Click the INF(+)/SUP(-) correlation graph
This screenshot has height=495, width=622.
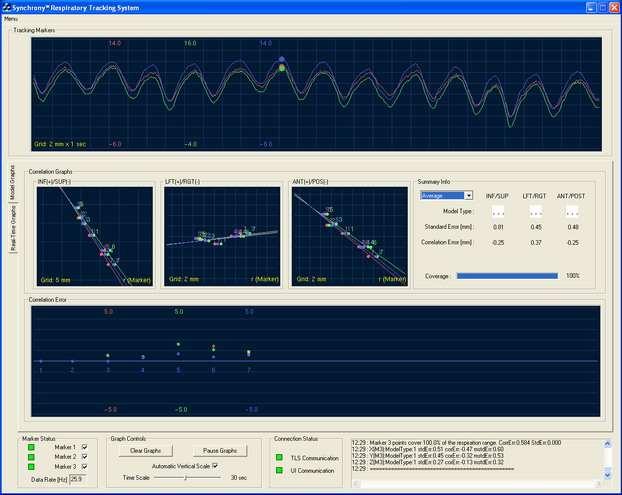point(95,236)
